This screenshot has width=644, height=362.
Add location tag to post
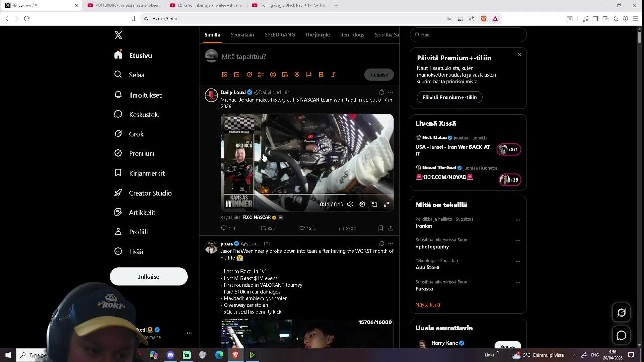(x=297, y=75)
